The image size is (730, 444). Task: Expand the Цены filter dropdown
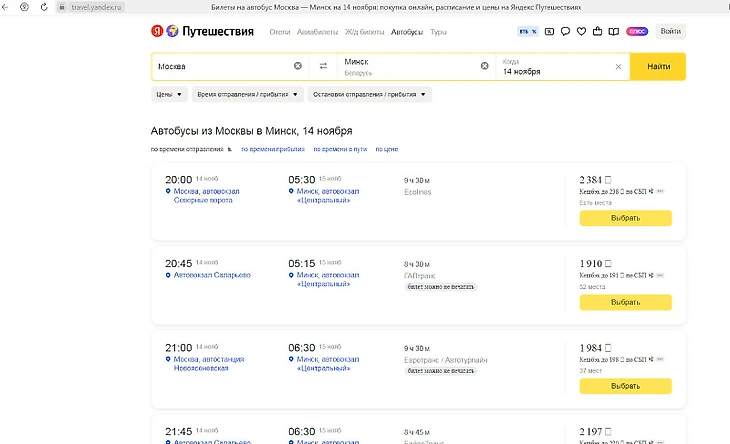click(x=169, y=94)
